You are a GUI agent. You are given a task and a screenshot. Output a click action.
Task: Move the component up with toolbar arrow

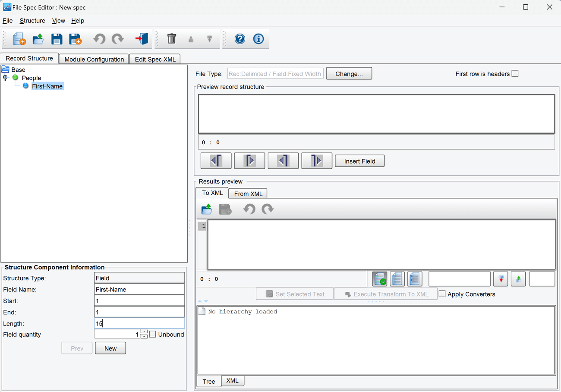(191, 39)
